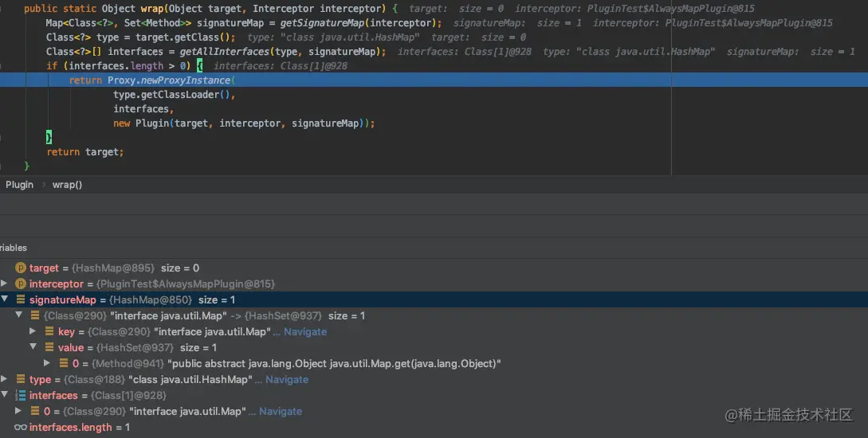Viewport: 868px width, 438px height.
Task: Click the highlighted opening brace after if condition
Action: pos(200,66)
